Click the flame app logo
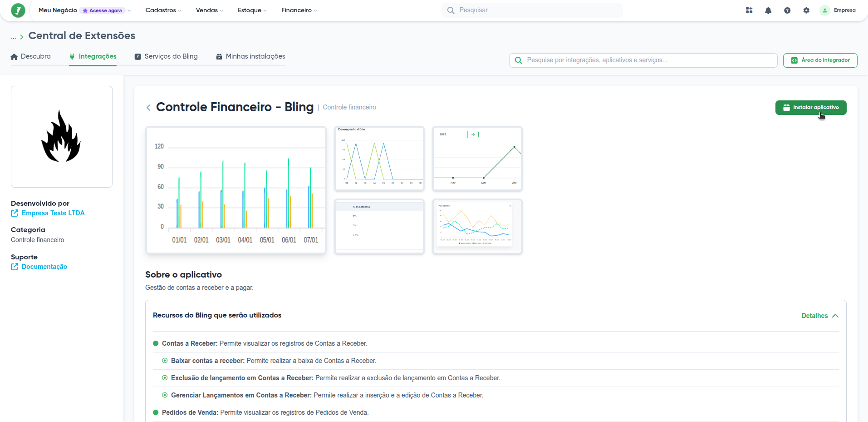868x422 pixels. pos(61,136)
